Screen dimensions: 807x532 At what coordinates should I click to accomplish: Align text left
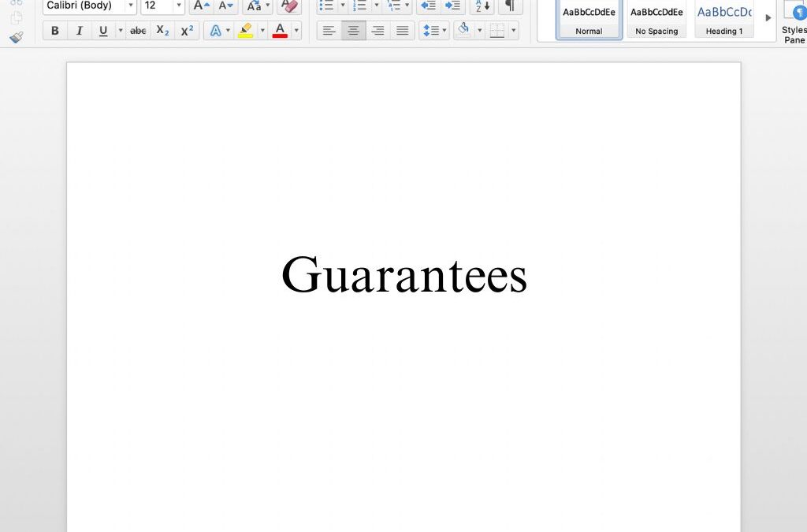tap(329, 31)
